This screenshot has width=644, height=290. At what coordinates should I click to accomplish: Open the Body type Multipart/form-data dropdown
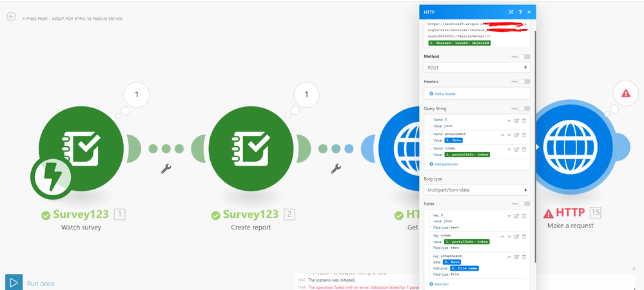pyautogui.click(x=477, y=189)
